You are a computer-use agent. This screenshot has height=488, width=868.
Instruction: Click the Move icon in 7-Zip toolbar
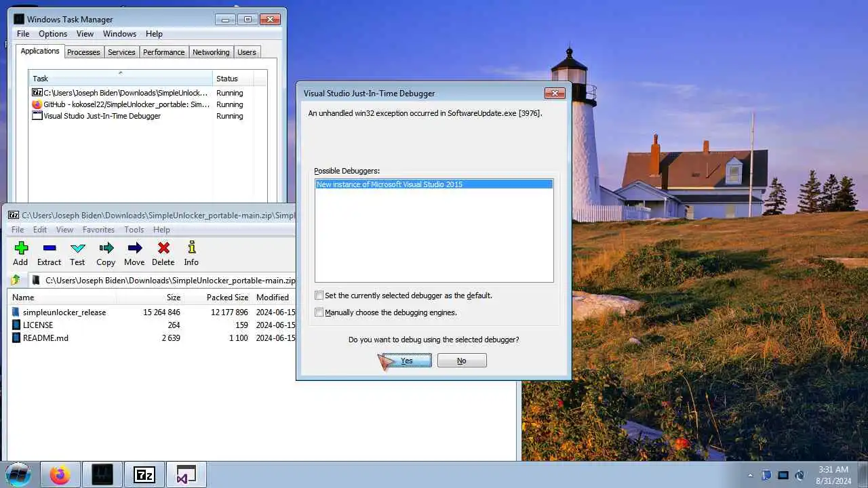pyautogui.click(x=134, y=248)
